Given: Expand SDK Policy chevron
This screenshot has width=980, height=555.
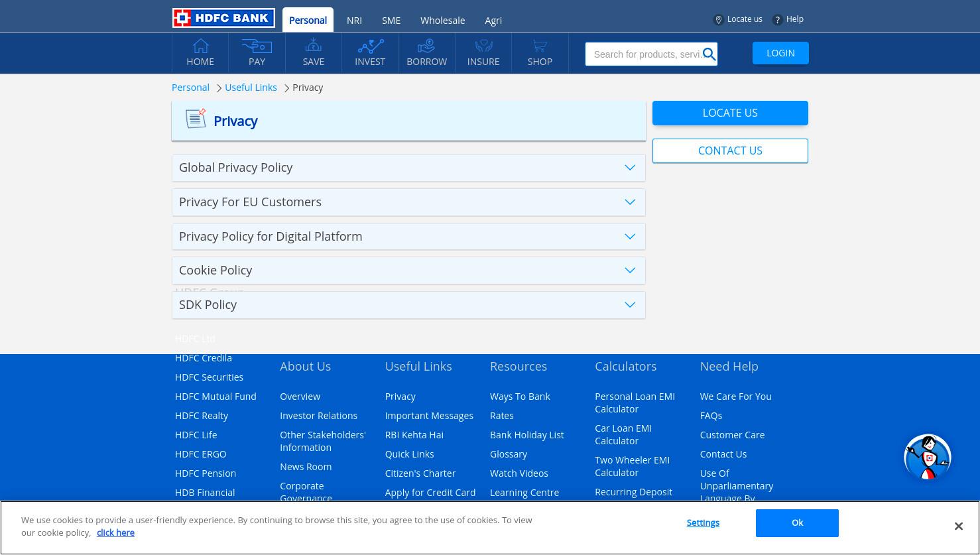Looking at the screenshot, I should coord(630,305).
